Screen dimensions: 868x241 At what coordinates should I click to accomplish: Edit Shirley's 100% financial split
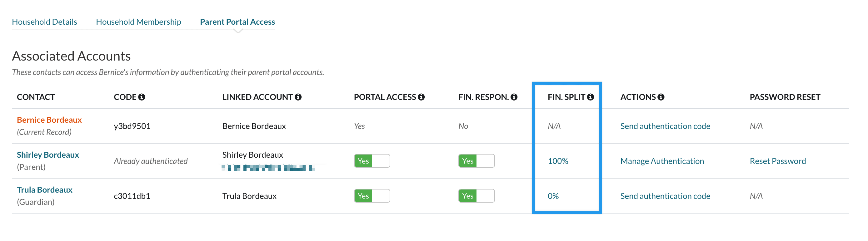558,161
